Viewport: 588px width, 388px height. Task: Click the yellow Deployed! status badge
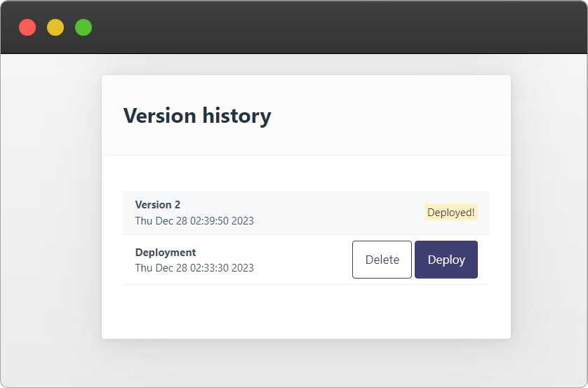click(x=450, y=212)
